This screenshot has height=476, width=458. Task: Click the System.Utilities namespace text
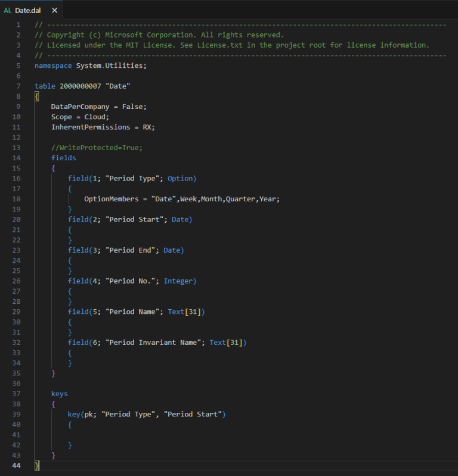pyautogui.click(x=111, y=66)
